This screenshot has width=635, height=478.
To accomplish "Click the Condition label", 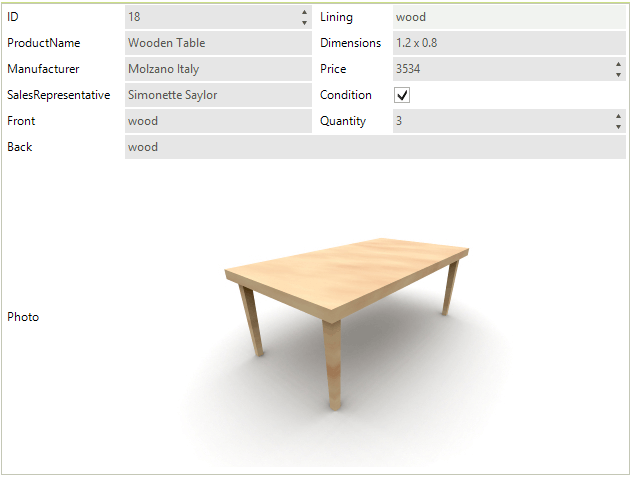I will [345, 95].
